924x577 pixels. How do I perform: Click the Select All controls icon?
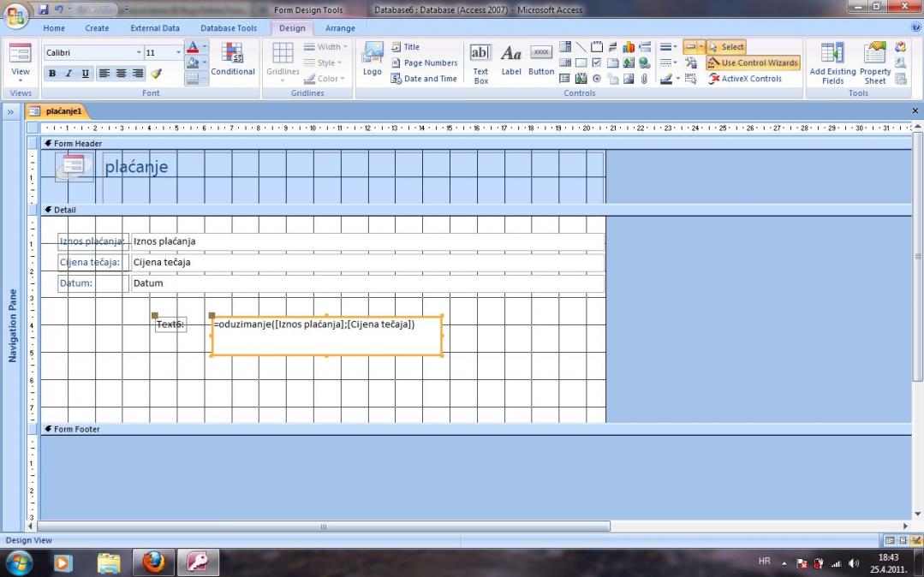[690, 79]
